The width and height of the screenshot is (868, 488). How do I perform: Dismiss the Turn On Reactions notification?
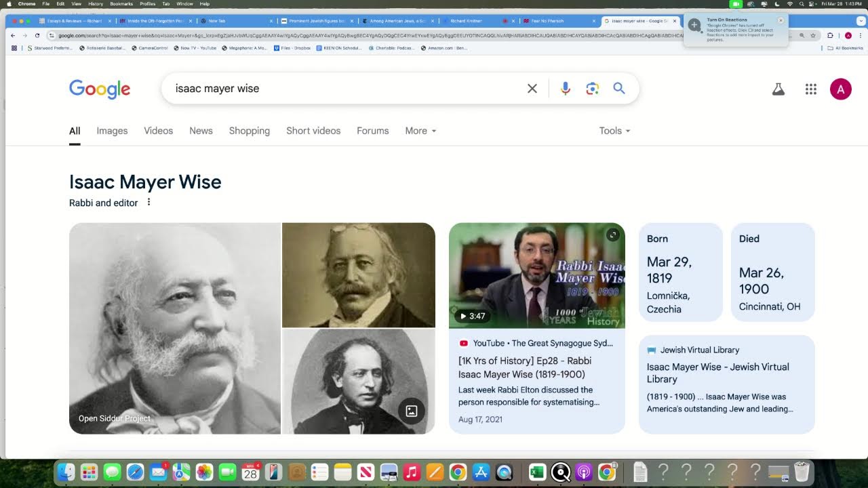(781, 20)
